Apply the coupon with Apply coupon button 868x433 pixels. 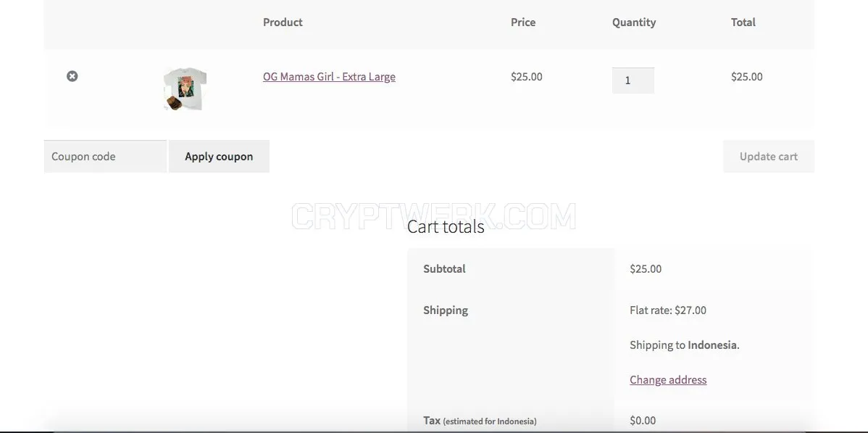[x=219, y=157]
